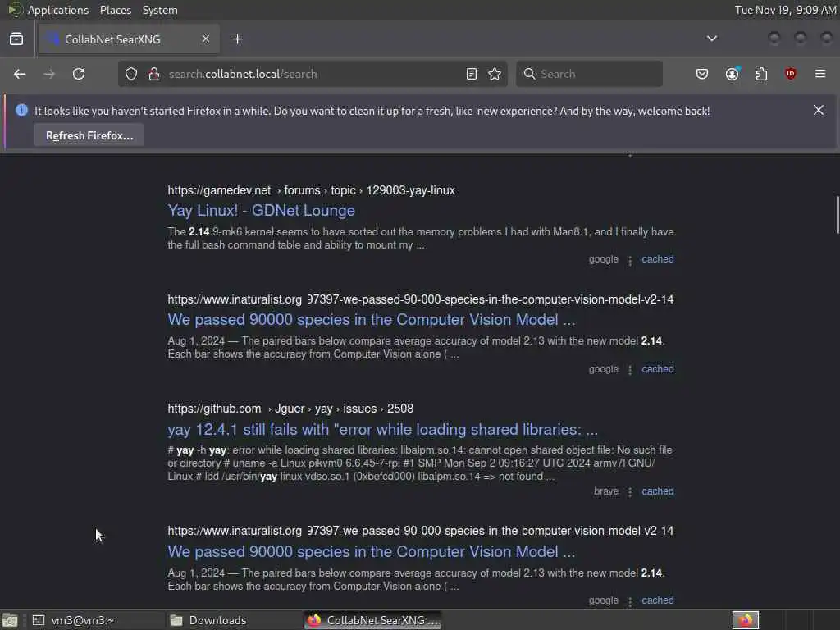
Task: Toggle reader view icon in address bar
Action: click(472, 74)
